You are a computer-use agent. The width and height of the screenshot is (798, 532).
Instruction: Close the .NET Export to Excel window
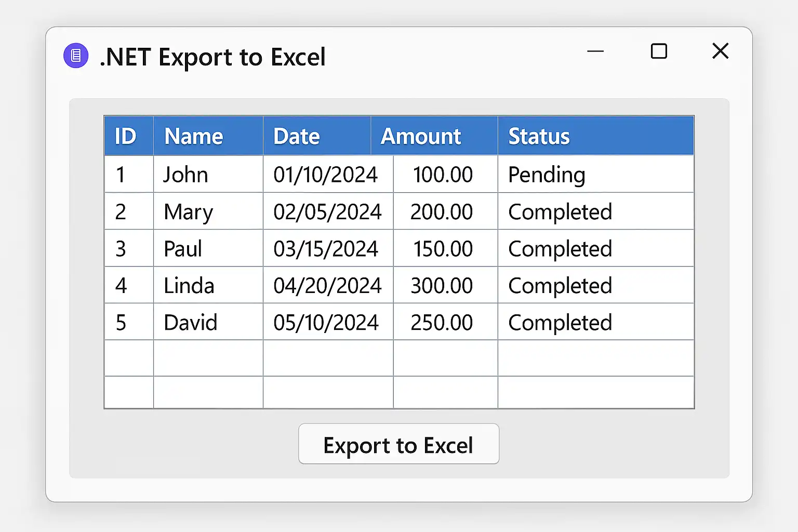click(721, 51)
